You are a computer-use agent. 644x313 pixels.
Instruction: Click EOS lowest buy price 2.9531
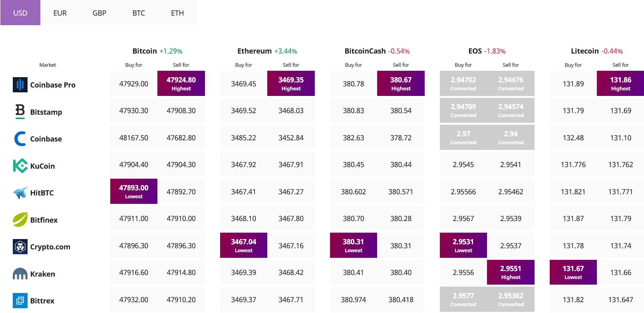point(463,245)
